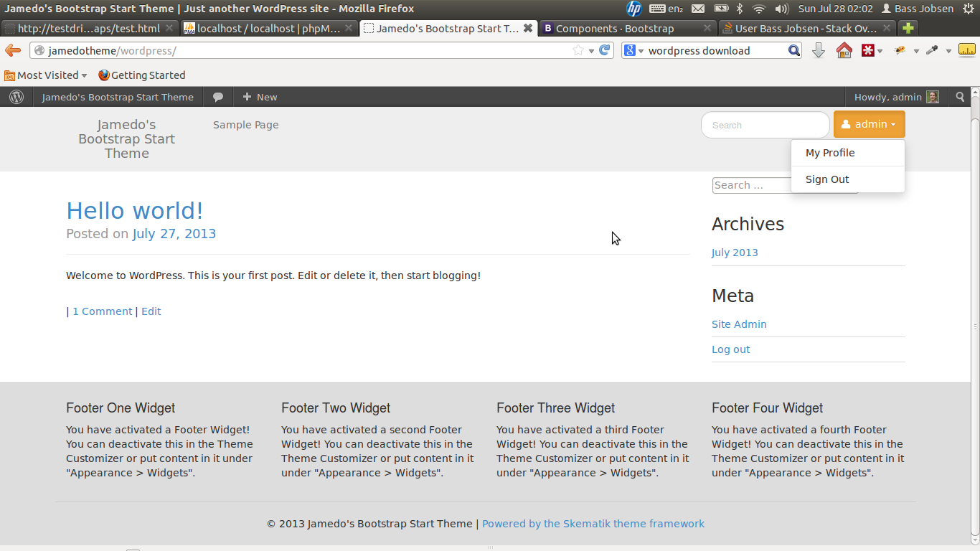The image size is (980, 551).
Task: Toggle the orange admin dropdown button
Action: coord(869,124)
